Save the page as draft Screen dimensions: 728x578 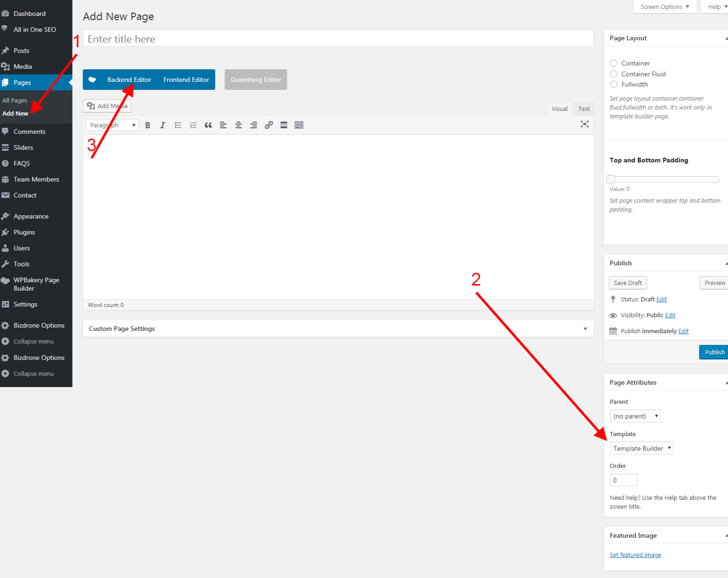coord(627,283)
